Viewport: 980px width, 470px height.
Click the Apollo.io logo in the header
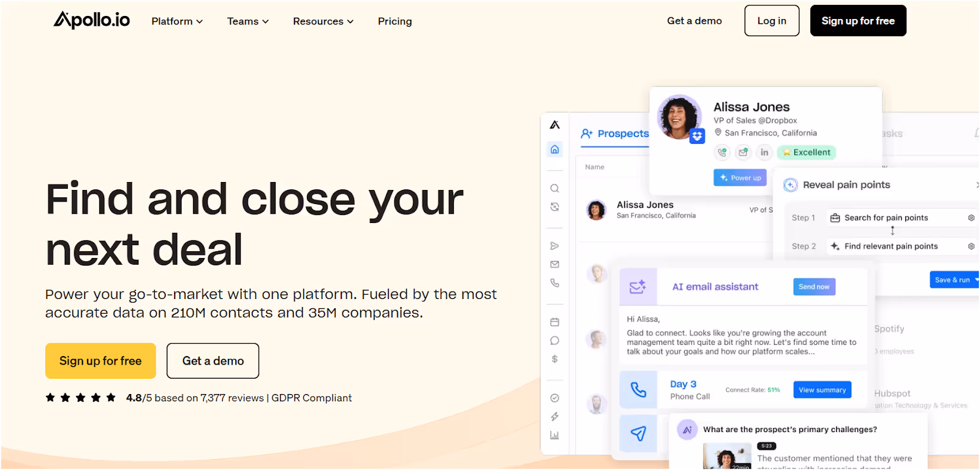(92, 20)
